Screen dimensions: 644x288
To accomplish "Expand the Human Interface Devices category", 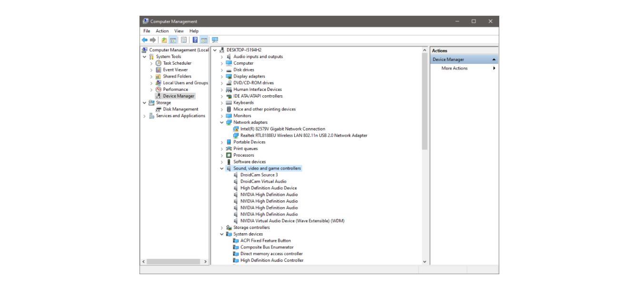I will (x=221, y=89).
